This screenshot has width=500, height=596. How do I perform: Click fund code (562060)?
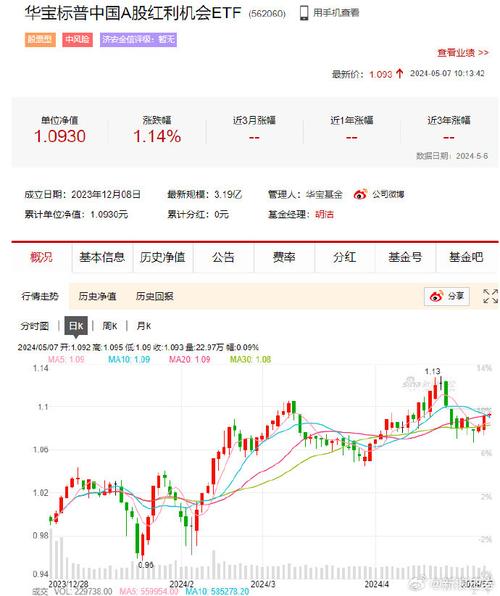[x=267, y=14]
